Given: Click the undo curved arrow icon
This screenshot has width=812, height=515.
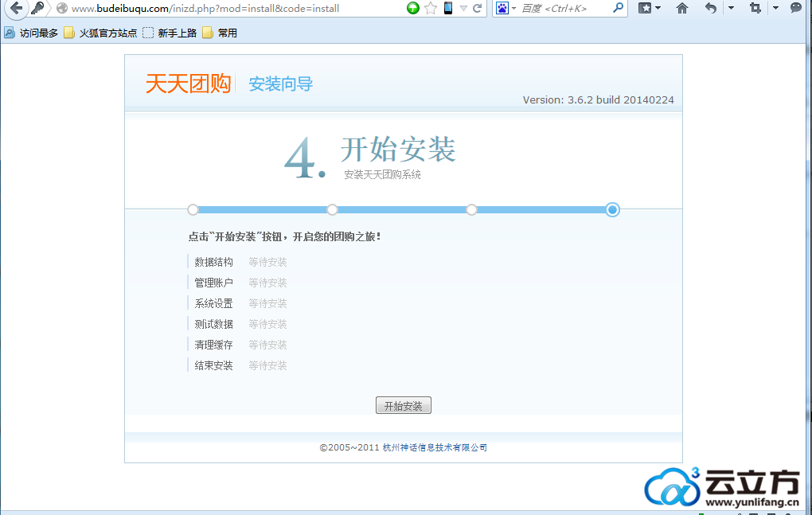Looking at the screenshot, I should (710, 8).
